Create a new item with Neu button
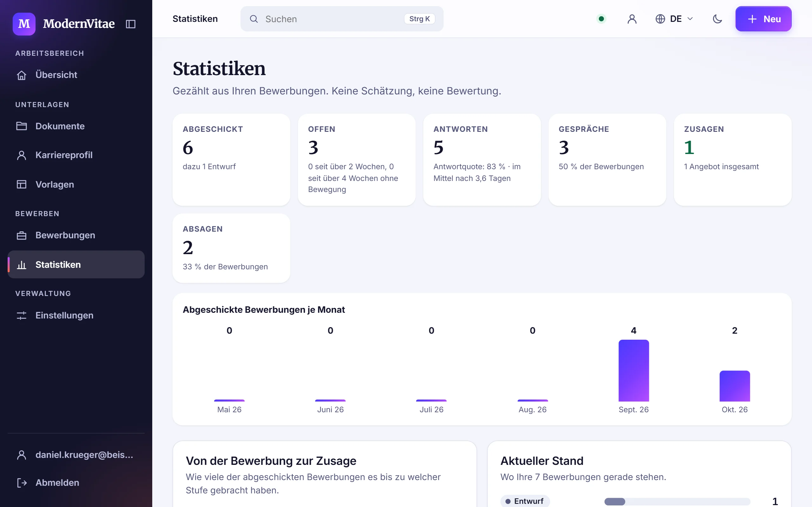 click(x=763, y=19)
